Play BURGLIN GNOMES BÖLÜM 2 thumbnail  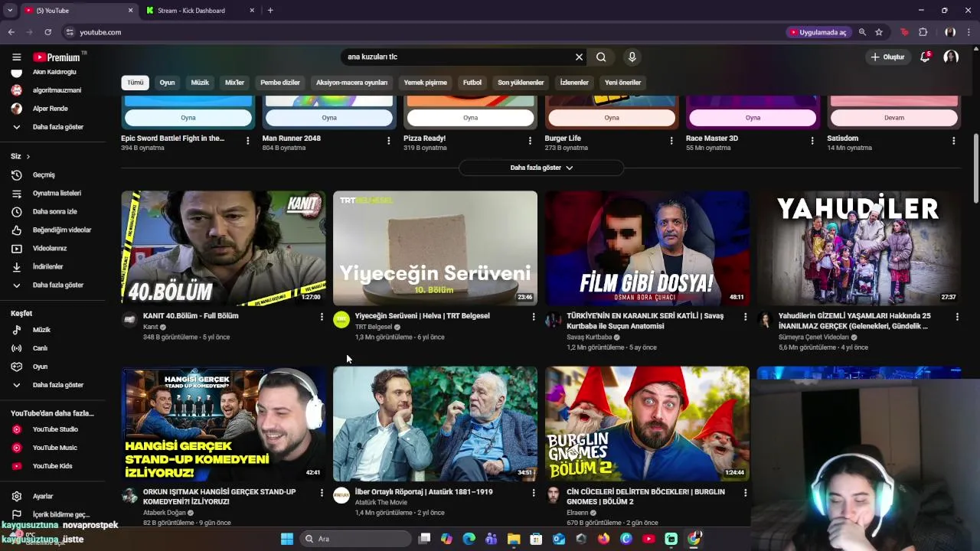click(647, 424)
